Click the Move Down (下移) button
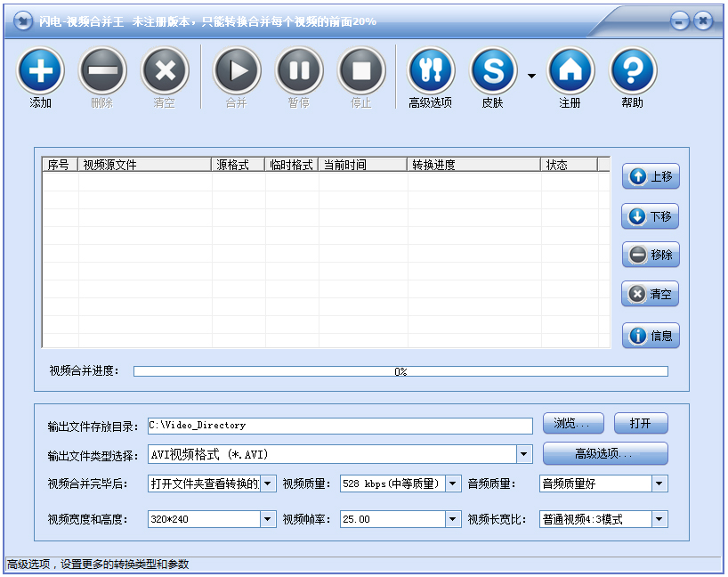Viewport: 728px width, 577px height. [x=651, y=216]
